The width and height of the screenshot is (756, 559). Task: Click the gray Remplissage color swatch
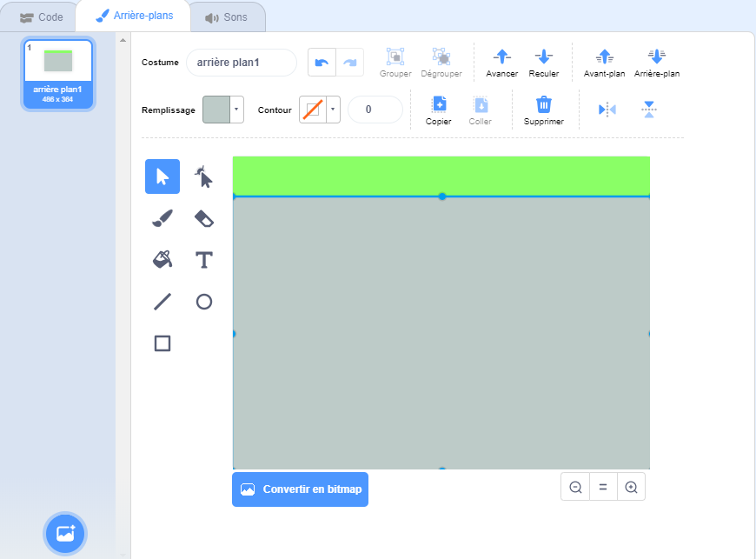(216, 110)
